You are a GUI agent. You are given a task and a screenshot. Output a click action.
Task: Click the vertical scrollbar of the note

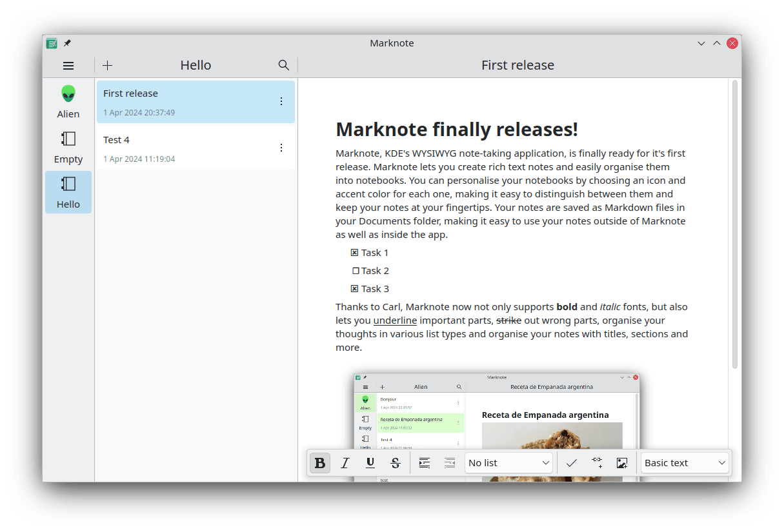click(x=734, y=224)
